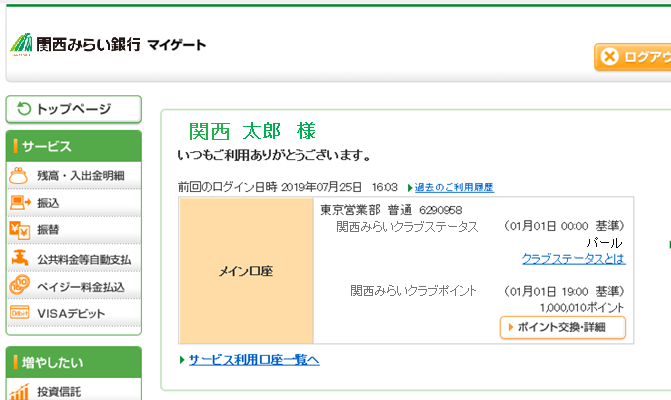The height and width of the screenshot is (400, 671).
Task: Click the purse icon for 残高・入出金明細
Action: tap(19, 175)
